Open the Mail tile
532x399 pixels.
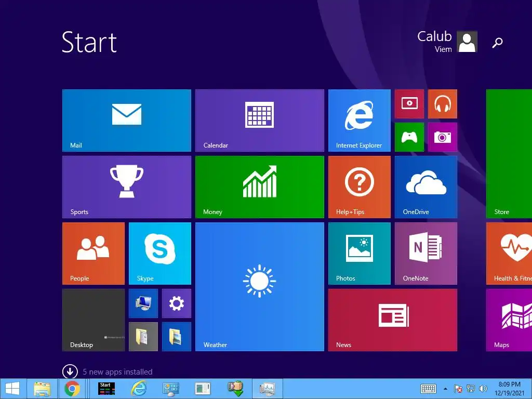(127, 121)
